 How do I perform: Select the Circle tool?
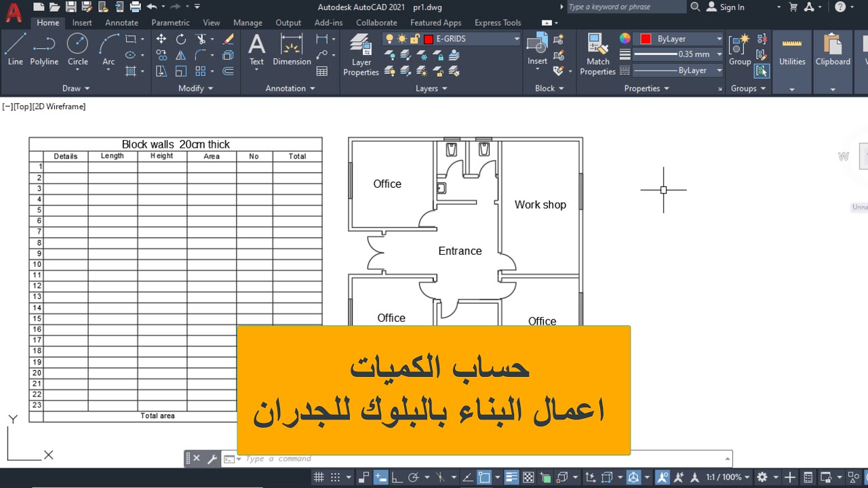click(77, 49)
